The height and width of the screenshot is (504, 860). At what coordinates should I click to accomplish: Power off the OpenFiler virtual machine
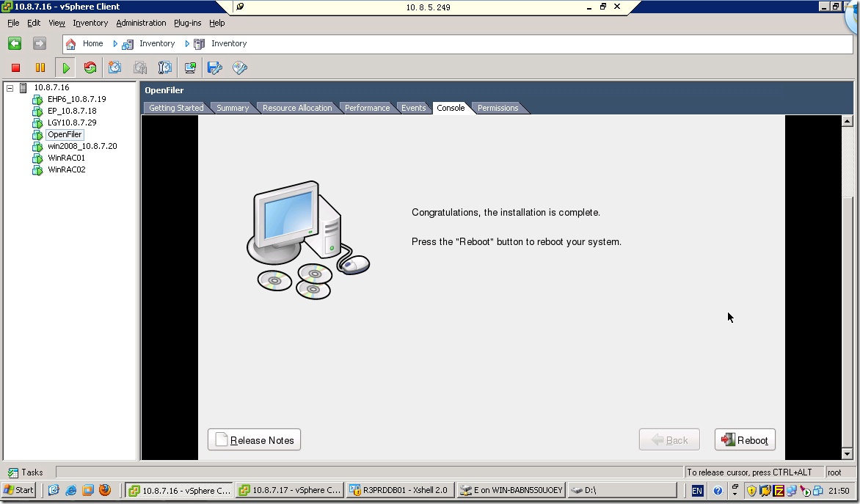click(x=14, y=67)
